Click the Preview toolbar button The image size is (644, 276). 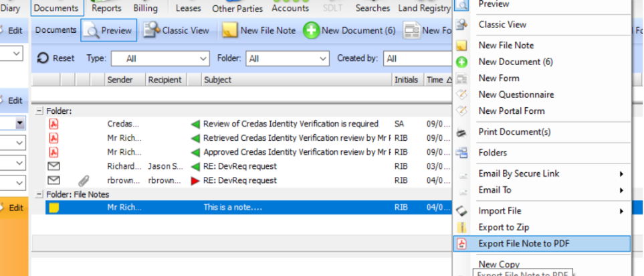coord(109,30)
